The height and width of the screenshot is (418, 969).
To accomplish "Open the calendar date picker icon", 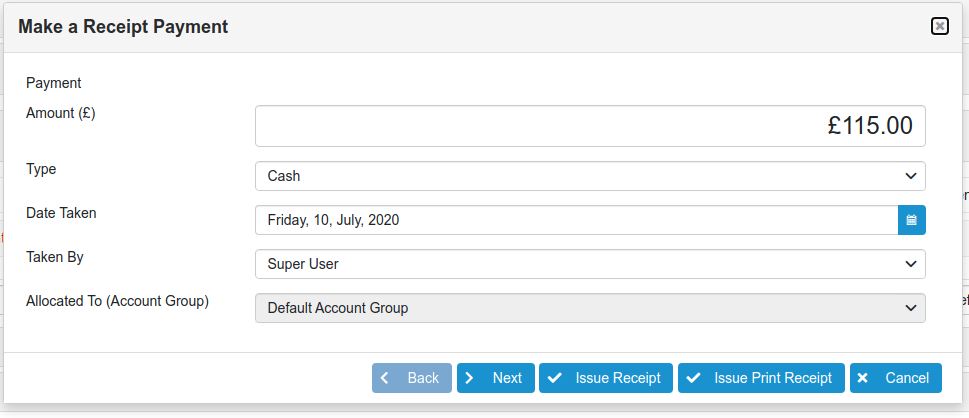I will (911, 220).
